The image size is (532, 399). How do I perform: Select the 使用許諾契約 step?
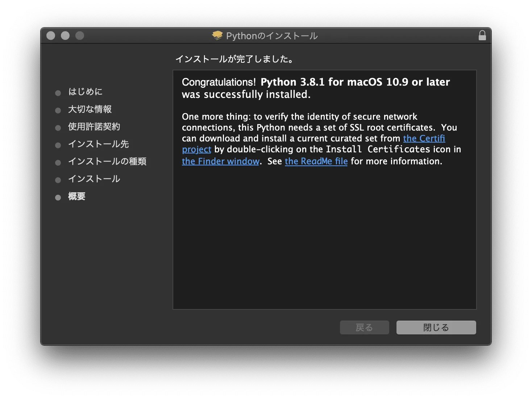tap(94, 127)
